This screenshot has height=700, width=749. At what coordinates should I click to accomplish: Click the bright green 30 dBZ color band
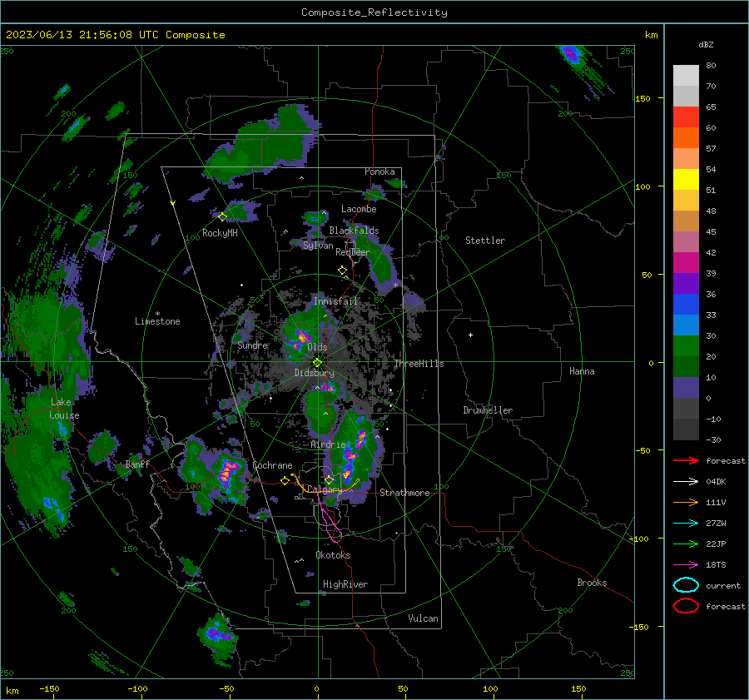point(686,346)
